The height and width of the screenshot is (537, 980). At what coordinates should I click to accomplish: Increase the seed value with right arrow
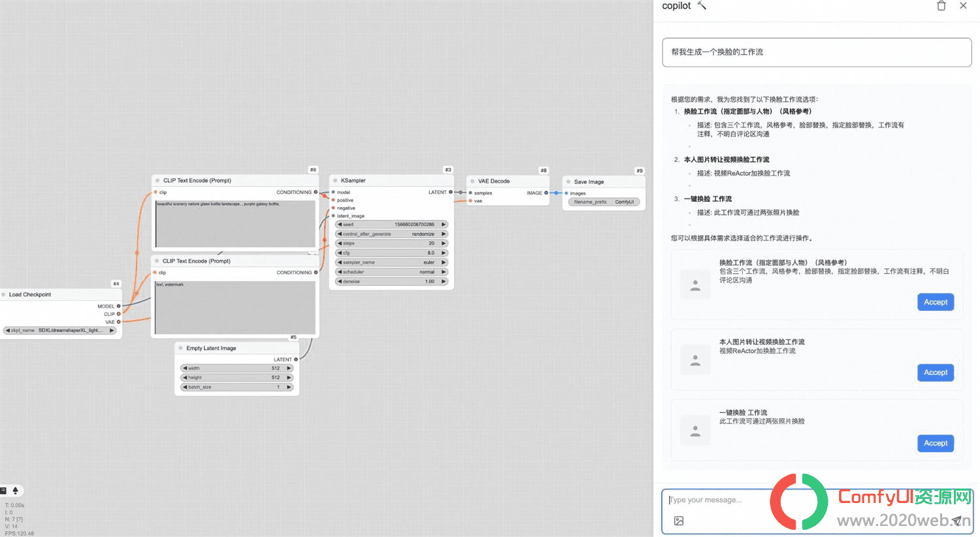444,224
